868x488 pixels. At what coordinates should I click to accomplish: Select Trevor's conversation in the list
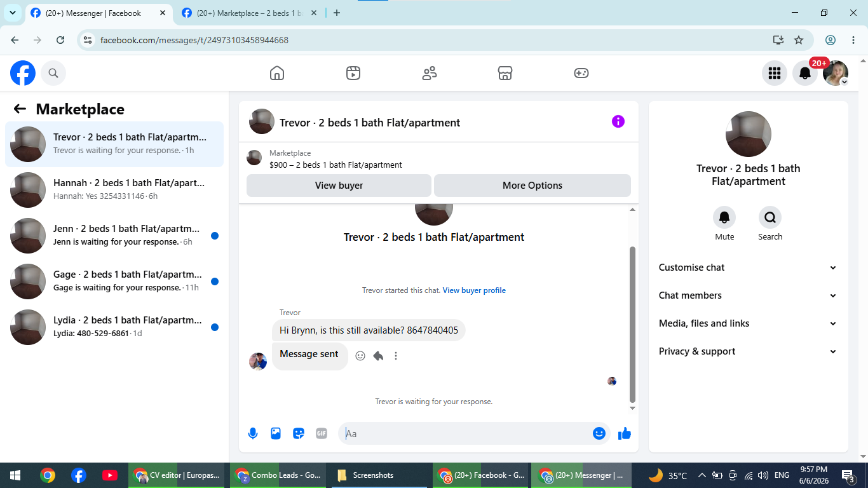pyautogui.click(x=114, y=144)
